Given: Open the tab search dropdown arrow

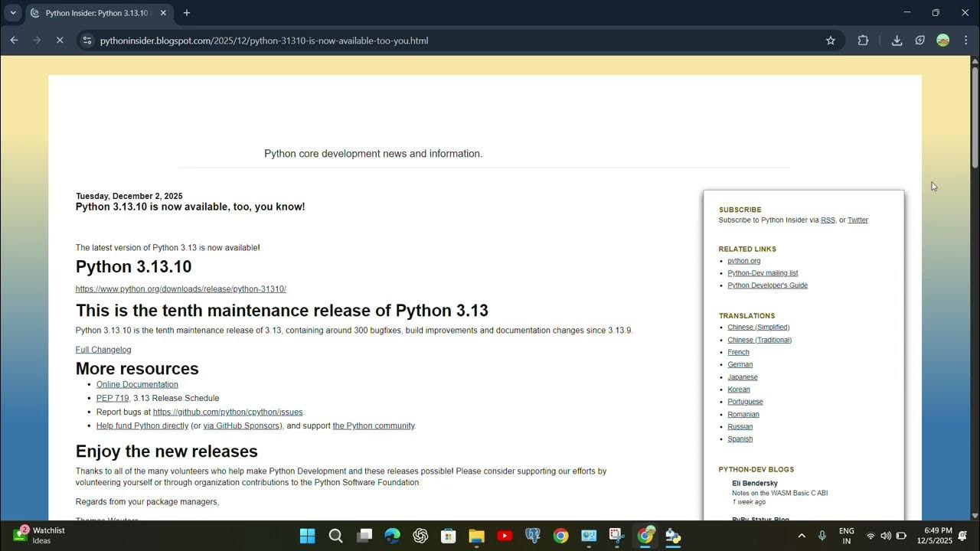Looking at the screenshot, I should 11,13.
